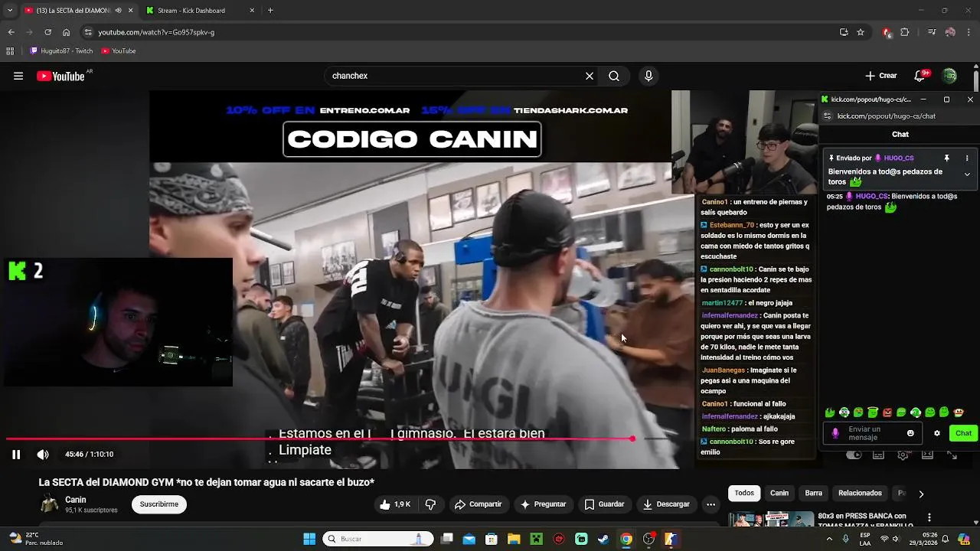Run search with the magnifier button
The image size is (980, 551).
(614, 76)
